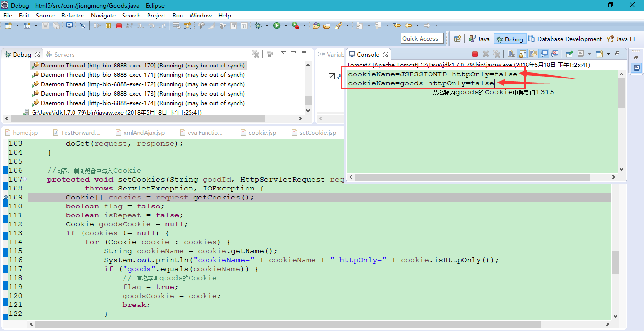Viewport: 644px width, 331px height.
Task: Toggle the checkbox in the Variables panel
Action: click(x=331, y=75)
